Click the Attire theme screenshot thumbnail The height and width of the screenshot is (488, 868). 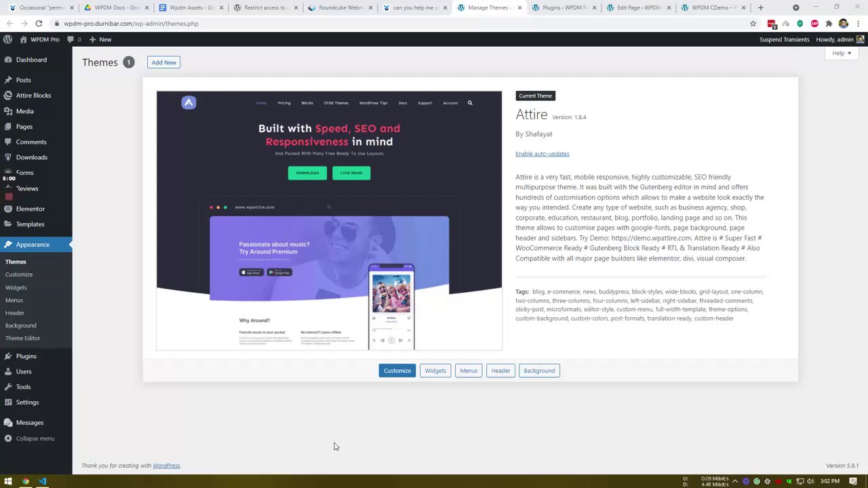click(x=330, y=221)
